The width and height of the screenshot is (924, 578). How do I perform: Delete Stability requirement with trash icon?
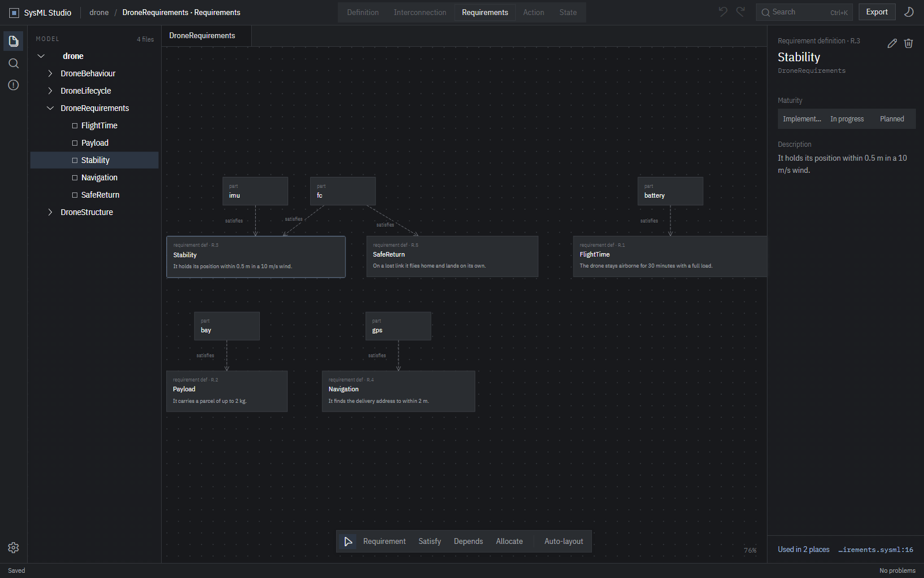pos(908,43)
